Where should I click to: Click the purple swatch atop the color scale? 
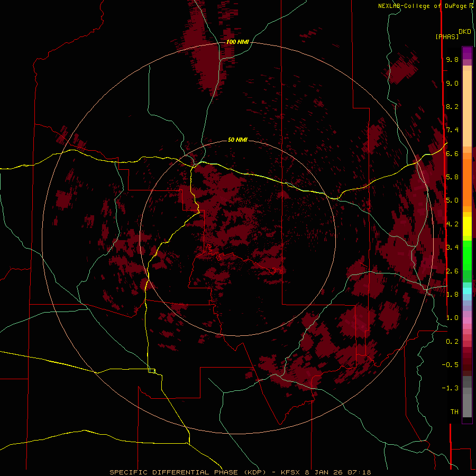click(467, 53)
